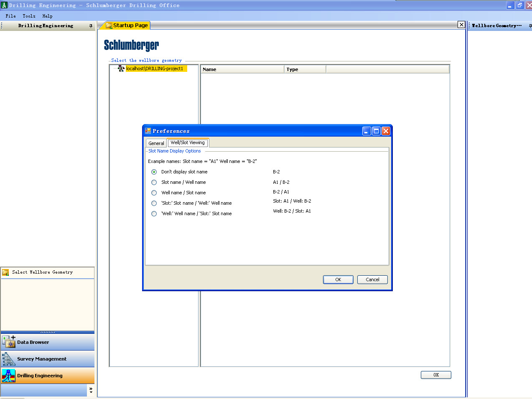Click the Startup Page tab icon
The height and width of the screenshot is (399, 532).
pyautogui.click(x=109, y=25)
